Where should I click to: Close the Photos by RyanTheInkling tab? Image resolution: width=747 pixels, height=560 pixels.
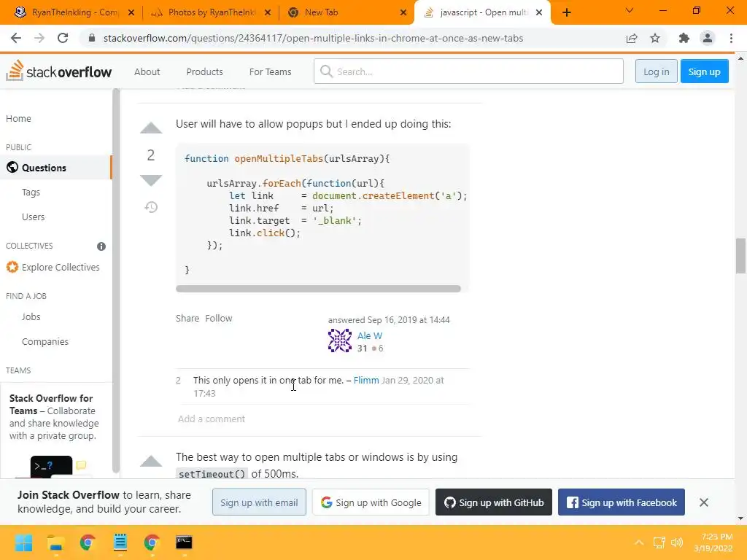tap(268, 12)
